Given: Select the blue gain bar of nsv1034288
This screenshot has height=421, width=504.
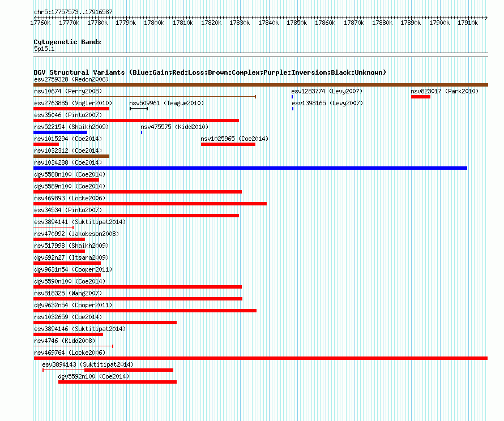Looking at the screenshot, I should [250, 168].
